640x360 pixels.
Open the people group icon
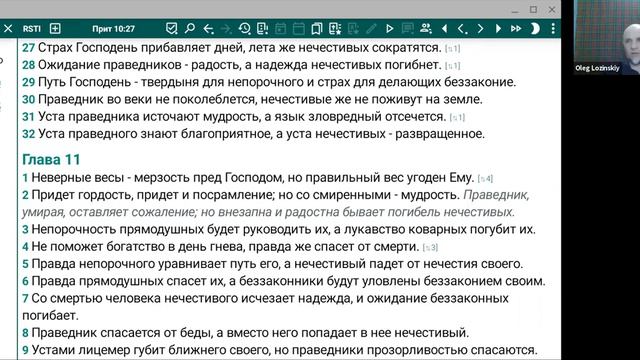[x=426, y=29]
